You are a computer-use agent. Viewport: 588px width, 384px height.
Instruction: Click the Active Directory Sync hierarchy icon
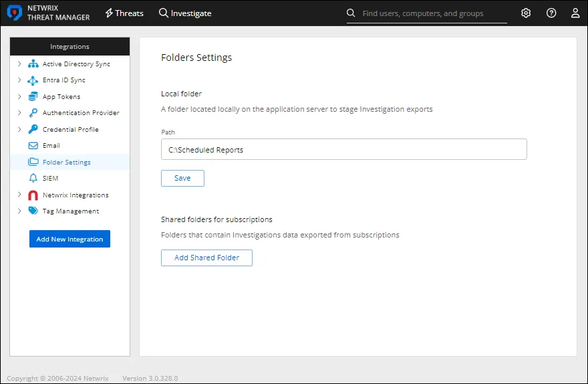33,64
